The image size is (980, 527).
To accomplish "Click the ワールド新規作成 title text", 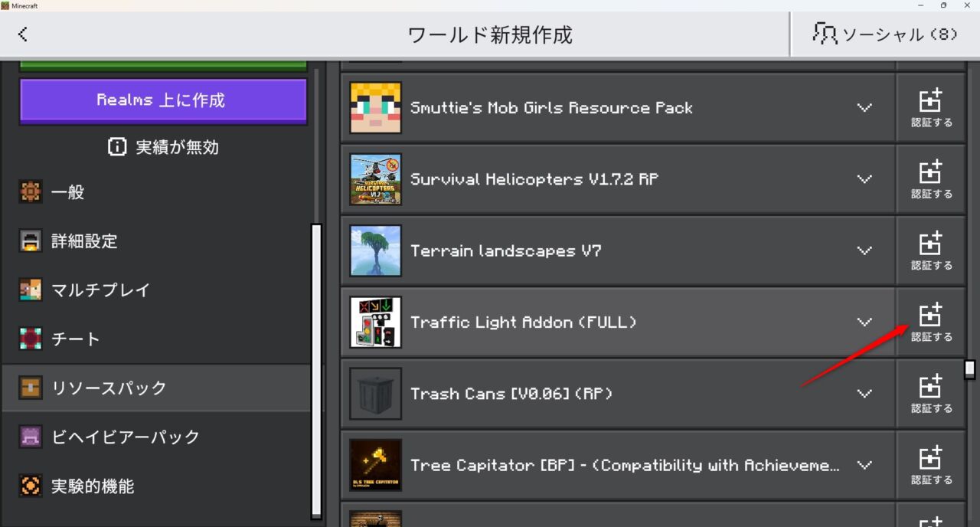I will click(x=490, y=34).
